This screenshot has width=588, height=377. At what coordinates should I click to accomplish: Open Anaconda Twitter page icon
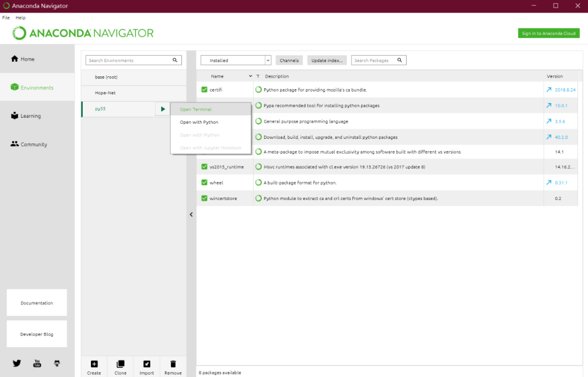[x=17, y=363]
